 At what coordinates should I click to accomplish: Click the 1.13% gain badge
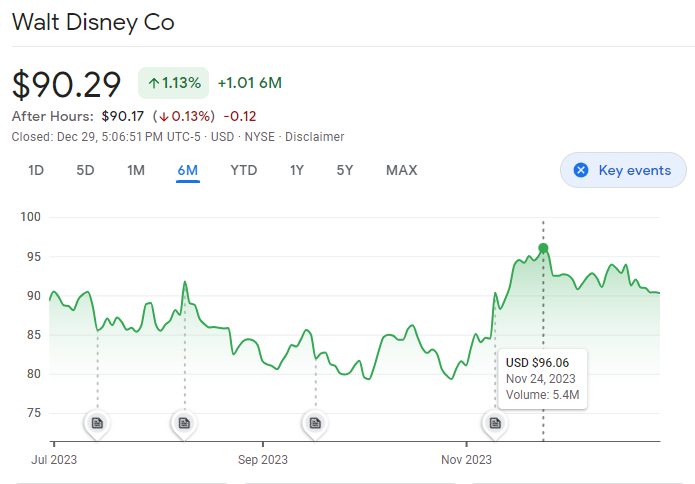(173, 83)
